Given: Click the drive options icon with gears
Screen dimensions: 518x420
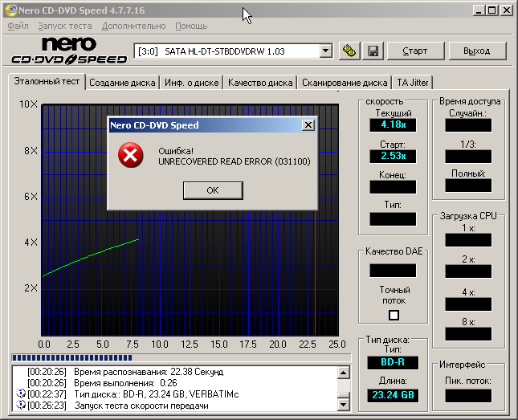Looking at the screenshot, I should [x=349, y=51].
